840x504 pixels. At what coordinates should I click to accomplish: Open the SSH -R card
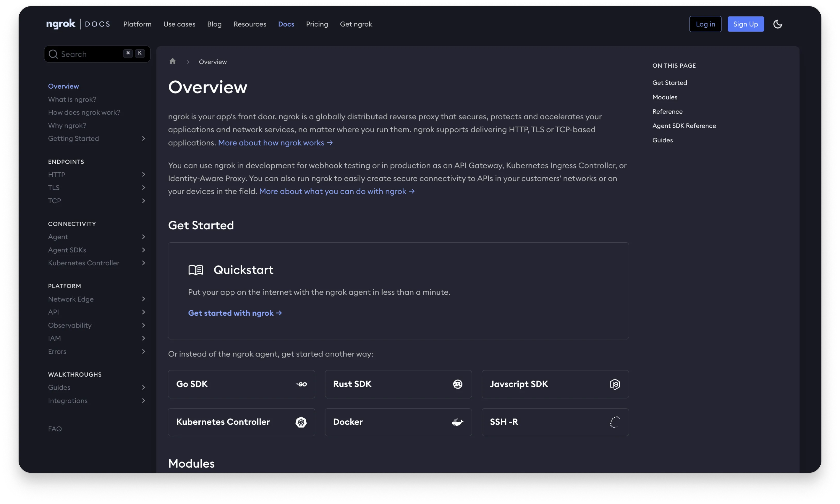tap(555, 422)
